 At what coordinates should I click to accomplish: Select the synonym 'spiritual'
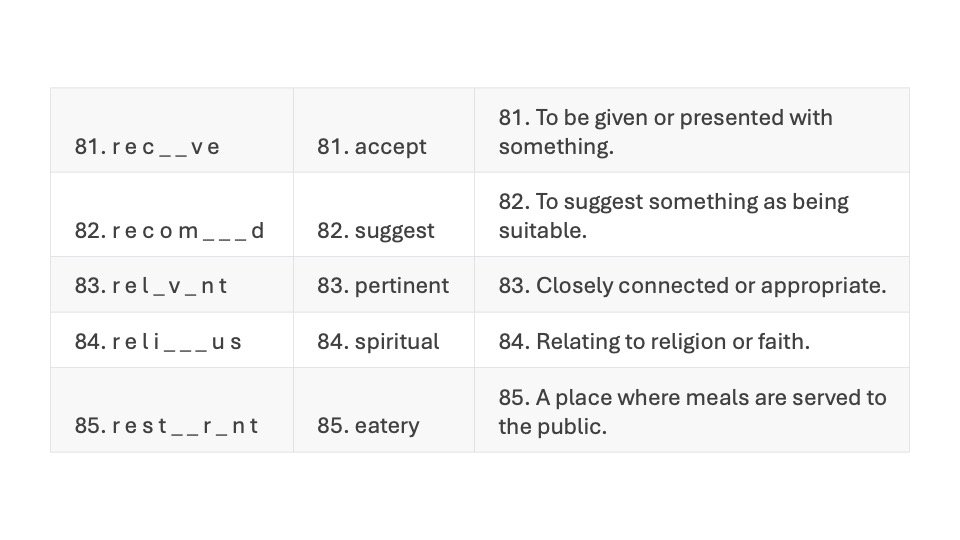point(397,342)
